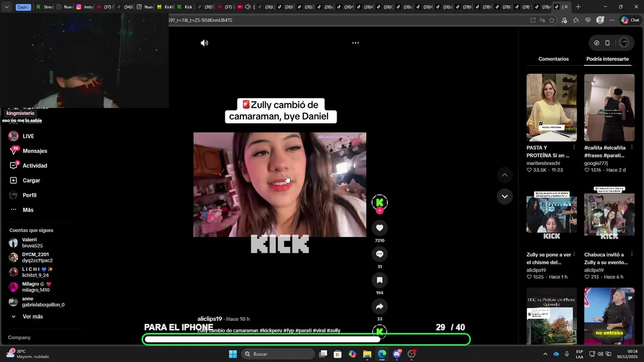Viewport: 644px width, 362px height.
Task: Open File Explorer from the taskbar
Action: (367, 354)
